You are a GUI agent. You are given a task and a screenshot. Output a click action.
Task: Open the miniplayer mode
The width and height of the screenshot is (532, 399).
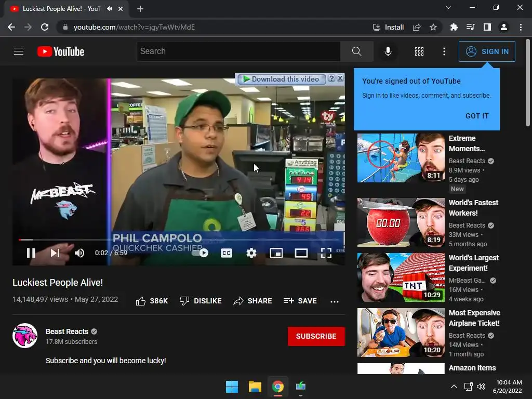(x=276, y=253)
